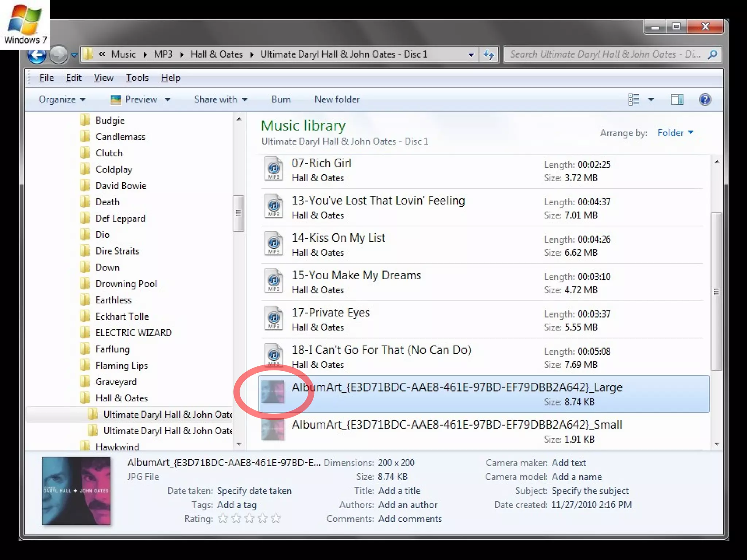Click the Burn button

(281, 100)
